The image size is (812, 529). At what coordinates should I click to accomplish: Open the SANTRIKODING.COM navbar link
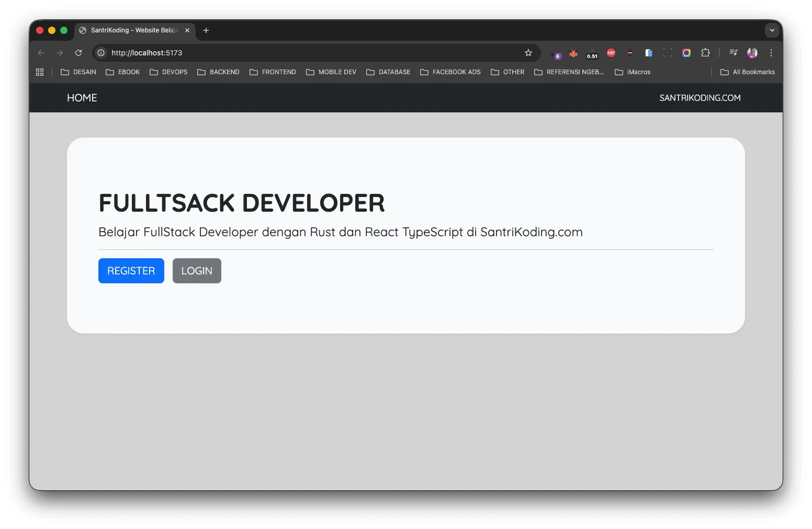[700, 98]
